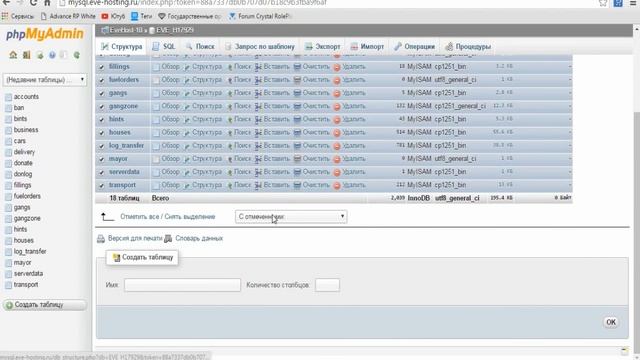This screenshot has width=640, height=360.
Task: Uncheck the gangzone table checkbox
Action: click(102, 107)
